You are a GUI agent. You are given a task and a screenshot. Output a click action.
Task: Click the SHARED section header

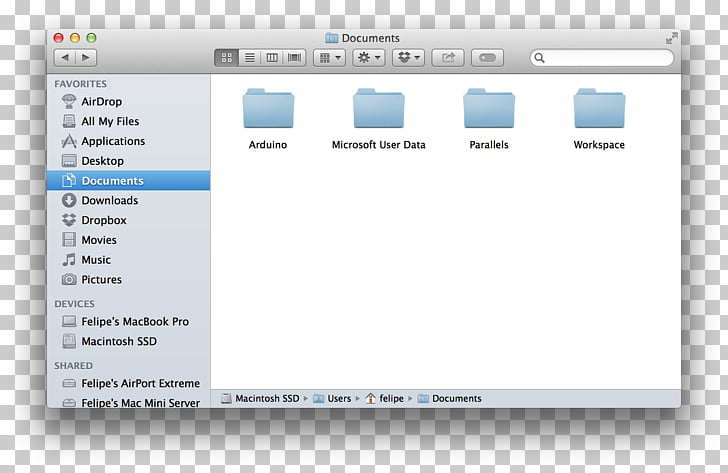point(73,366)
